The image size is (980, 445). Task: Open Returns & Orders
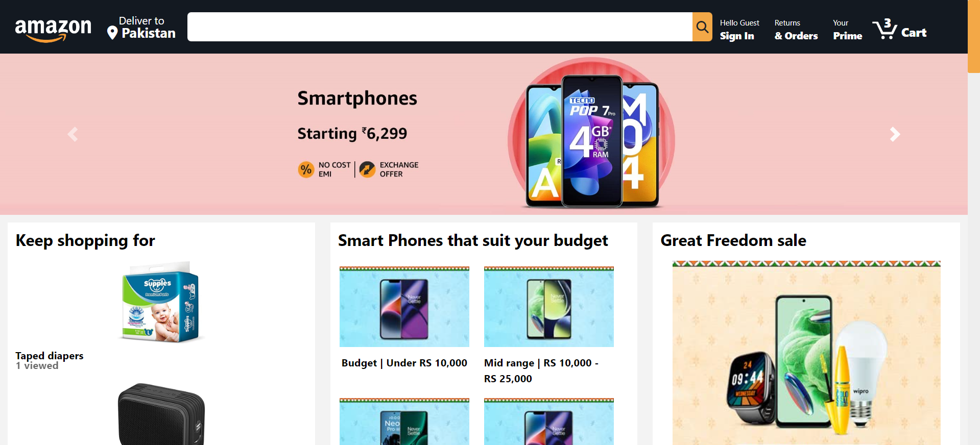[x=796, y=29]
